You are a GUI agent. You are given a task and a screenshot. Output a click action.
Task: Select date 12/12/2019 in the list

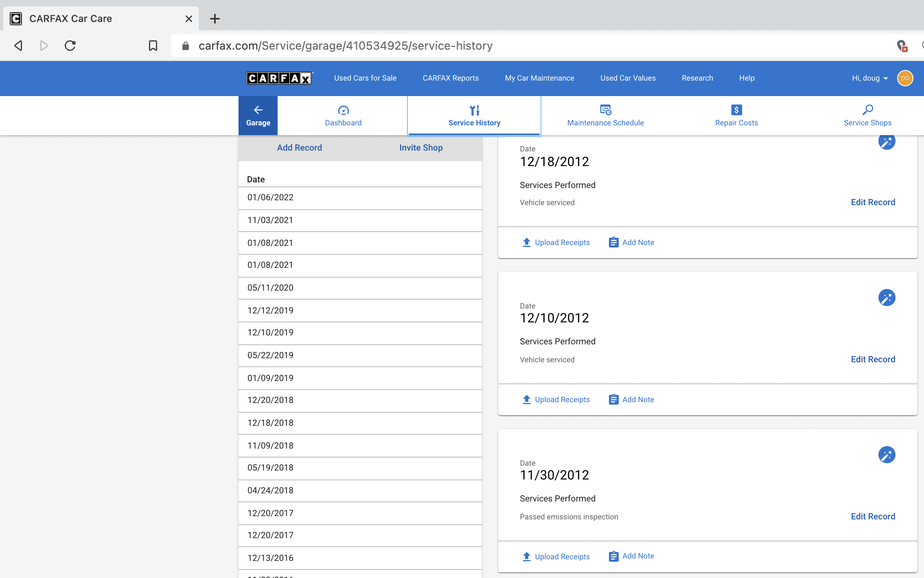click(360, 311)
